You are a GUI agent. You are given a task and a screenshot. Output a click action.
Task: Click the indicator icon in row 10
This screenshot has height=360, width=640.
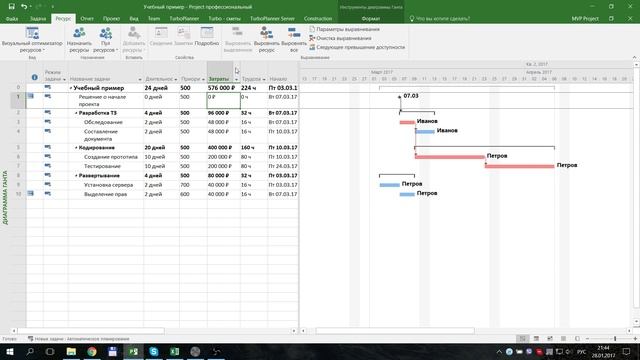31,193
